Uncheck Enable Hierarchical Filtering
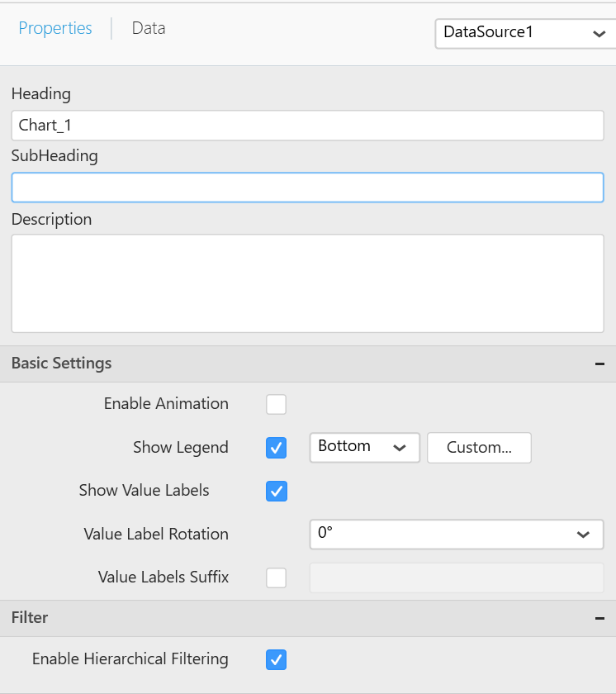The image size is (616, 694). tap(276, 659)
